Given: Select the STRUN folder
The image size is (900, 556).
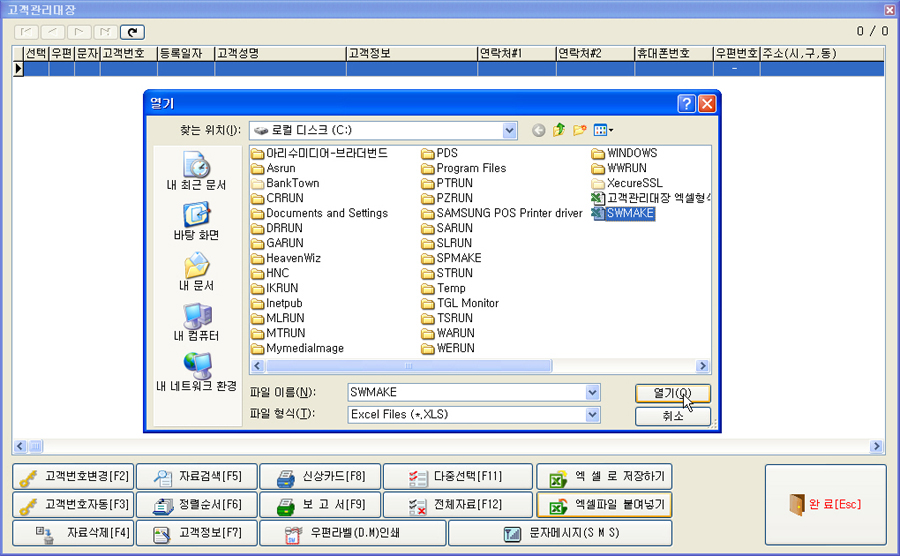Looking at the screenshot, I should pyautogui.click(x=448, y=273).
